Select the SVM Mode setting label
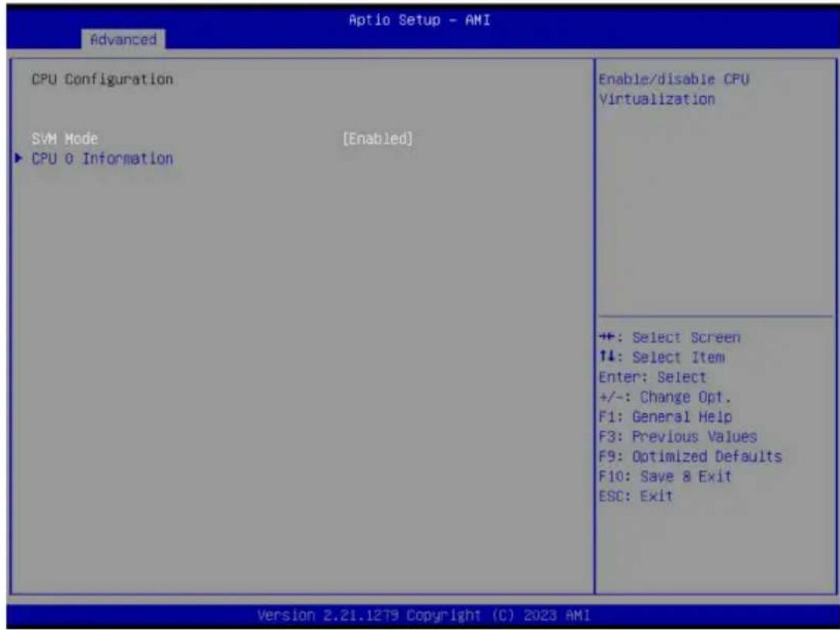Viewport: 840px width, 630px height. [65, 138]
